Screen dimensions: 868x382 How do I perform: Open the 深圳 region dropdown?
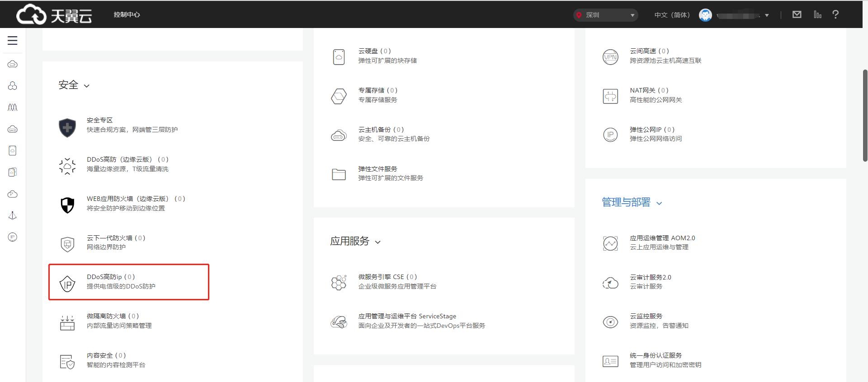[x=605, y=15]
